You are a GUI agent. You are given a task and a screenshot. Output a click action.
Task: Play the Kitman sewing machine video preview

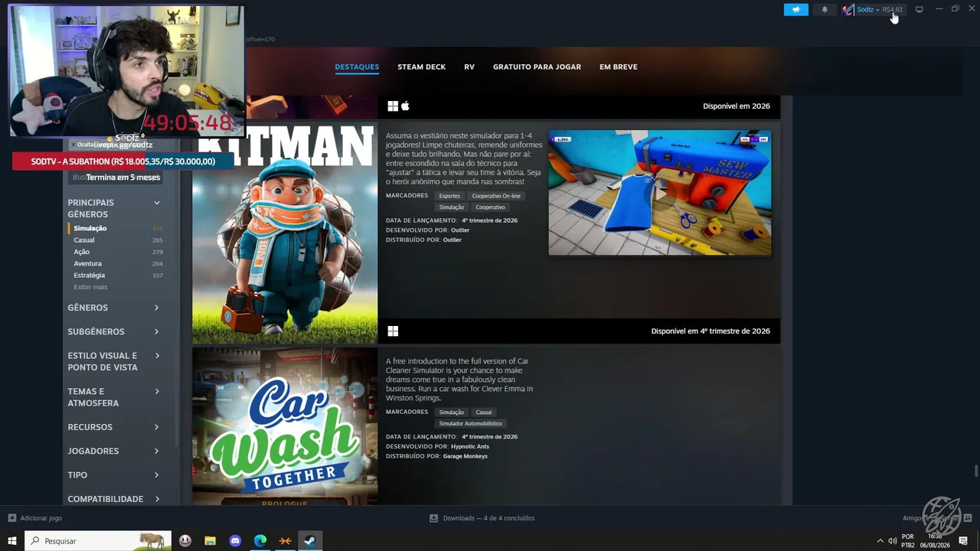click(660, 192)
